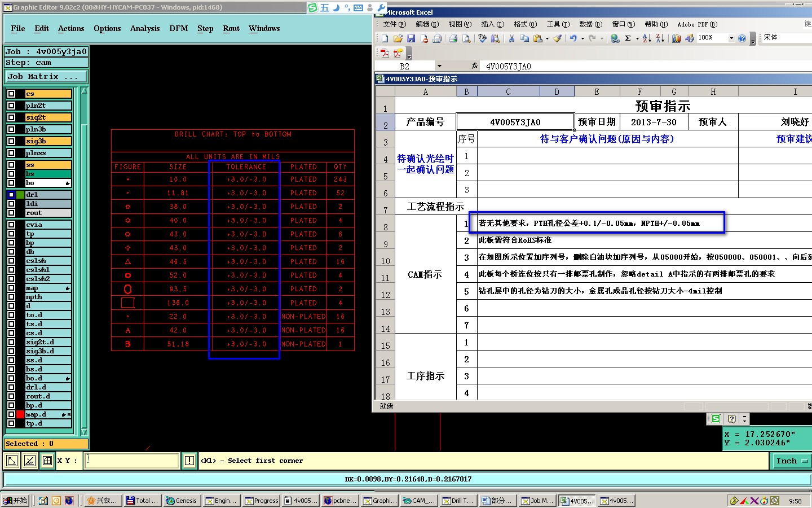Expand the Sogou floating bar options arrows

[x=744, y=419]
